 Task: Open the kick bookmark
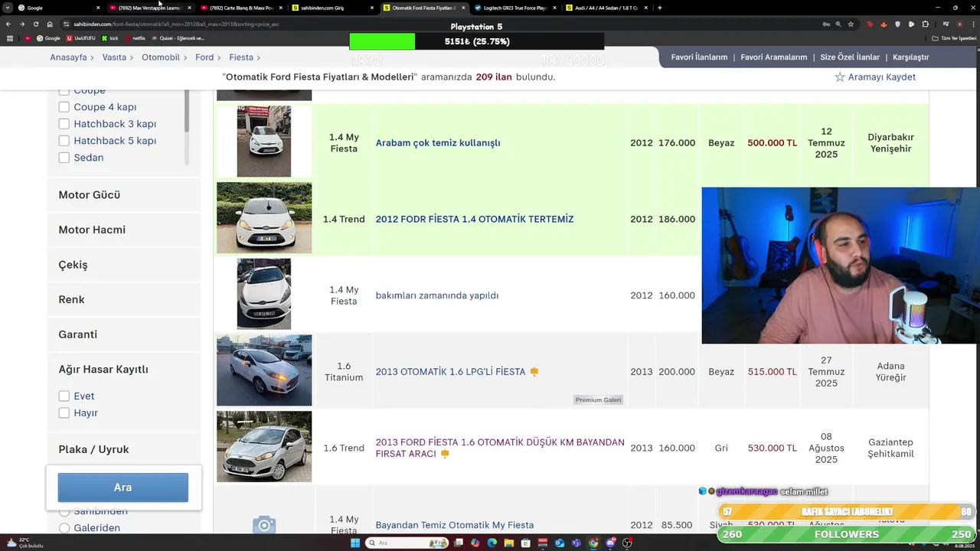click(x=109, y=38)
